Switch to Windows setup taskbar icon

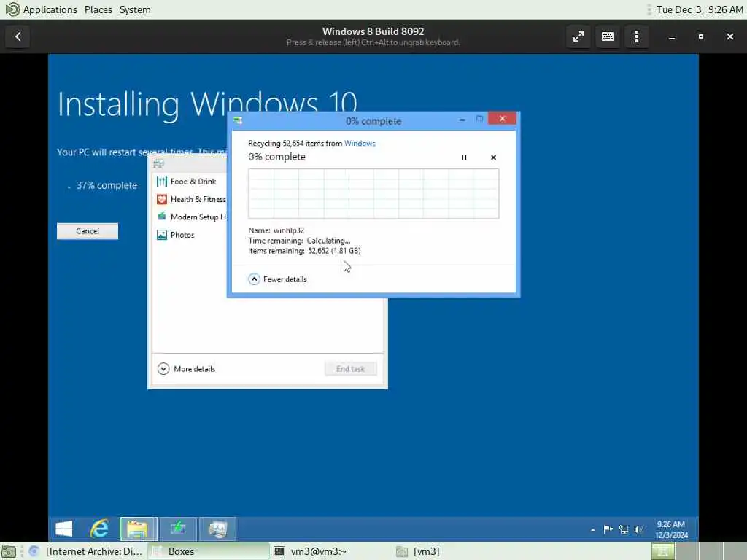pos(178,529)
